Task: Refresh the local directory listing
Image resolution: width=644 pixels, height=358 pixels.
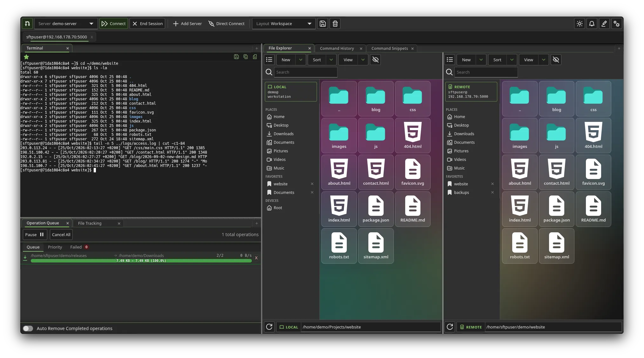Action: coord(269,327)
